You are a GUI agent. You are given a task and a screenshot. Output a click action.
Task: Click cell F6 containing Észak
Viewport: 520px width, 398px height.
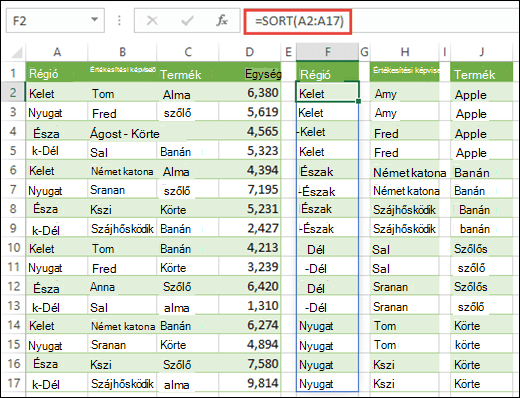coord(327,170)
